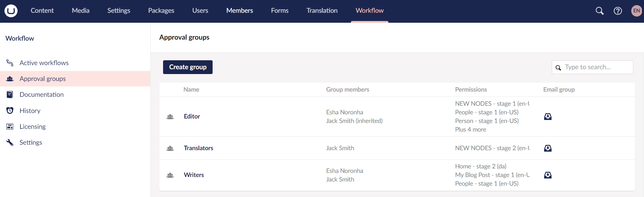The image size is (644, 197).
Task: Click the group icon beside Writers
Action: 170,175
